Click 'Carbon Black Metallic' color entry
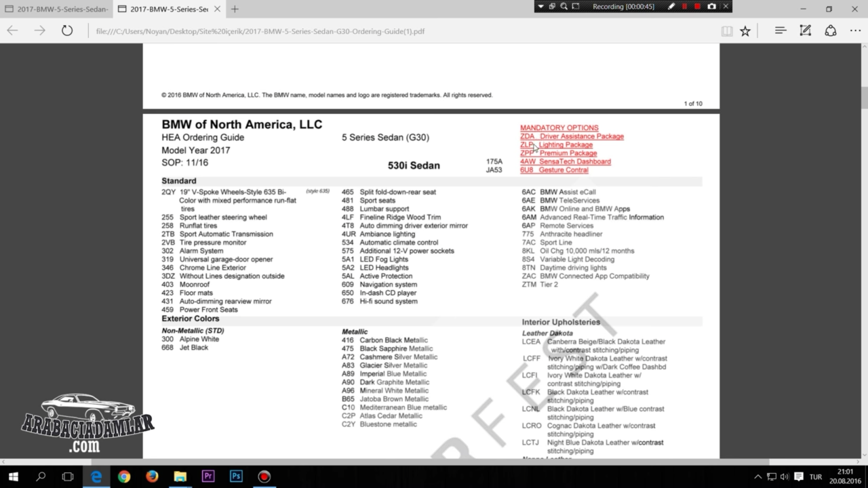This screenshot has width=868, height=488. point(393,340)
